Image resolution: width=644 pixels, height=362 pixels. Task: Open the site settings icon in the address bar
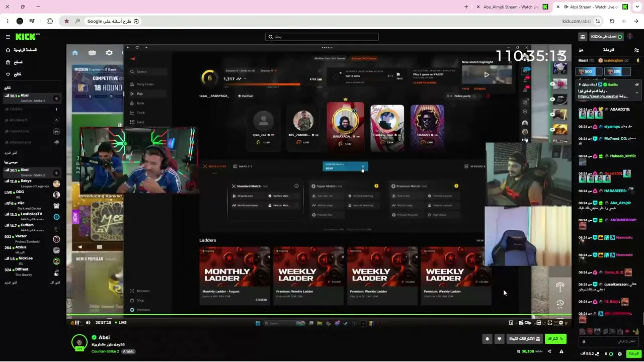(598, 21)
